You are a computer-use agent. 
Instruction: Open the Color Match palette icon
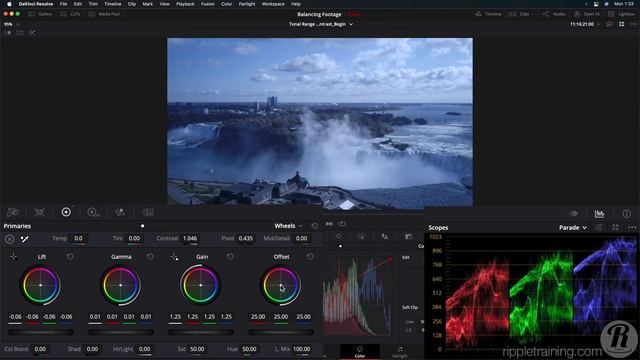point(40,212)
